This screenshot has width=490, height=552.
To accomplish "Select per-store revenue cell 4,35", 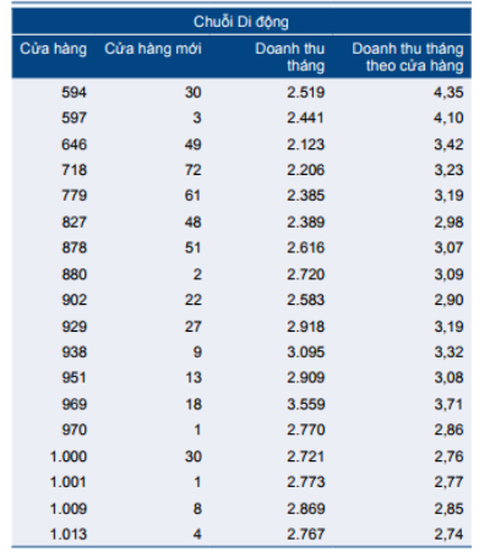I will point(448,93).
